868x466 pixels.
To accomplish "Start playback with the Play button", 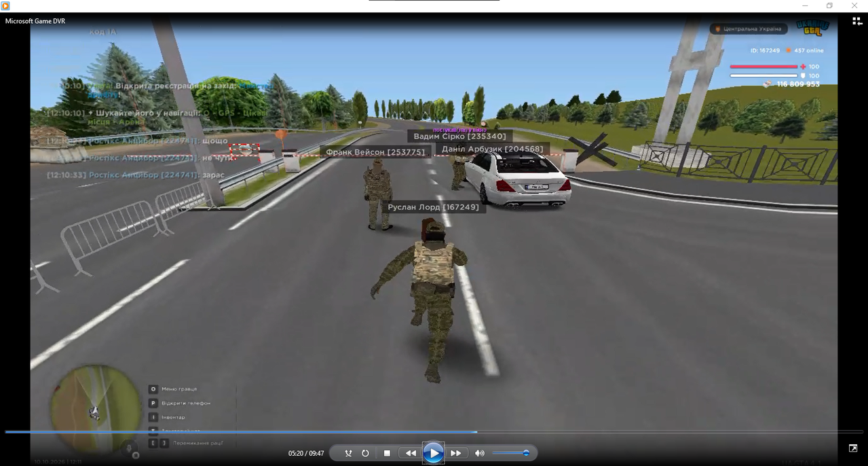I will tap(434, 453).
